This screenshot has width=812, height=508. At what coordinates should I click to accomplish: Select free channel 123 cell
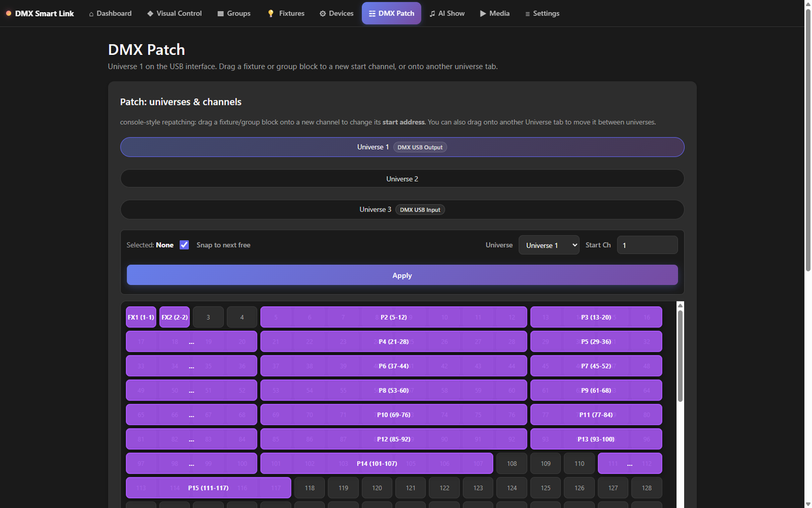[478, 488]
